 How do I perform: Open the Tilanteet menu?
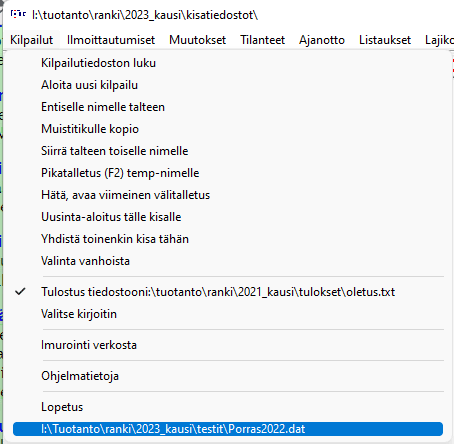pyautogui.click(x=263, y=40)
